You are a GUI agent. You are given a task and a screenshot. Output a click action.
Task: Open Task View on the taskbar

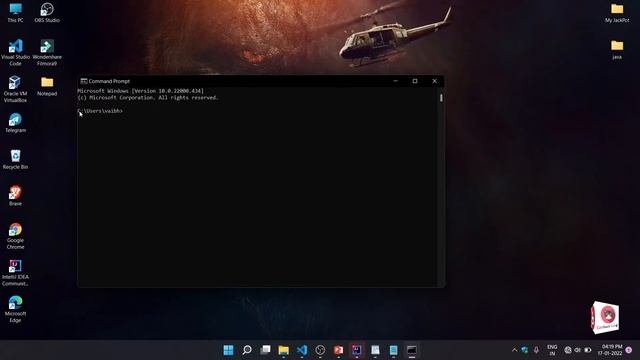point(265,350)
